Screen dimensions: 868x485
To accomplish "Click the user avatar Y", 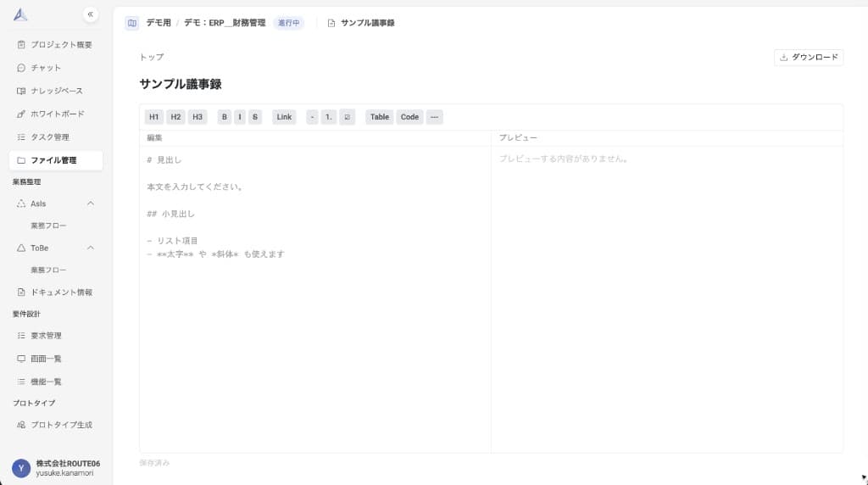I will (21, 468).
